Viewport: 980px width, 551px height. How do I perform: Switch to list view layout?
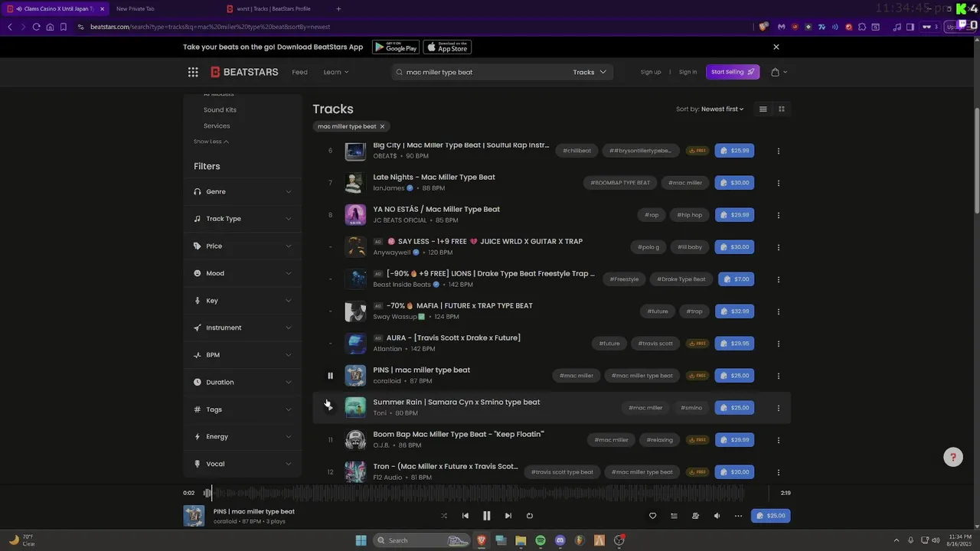(763, 109)
